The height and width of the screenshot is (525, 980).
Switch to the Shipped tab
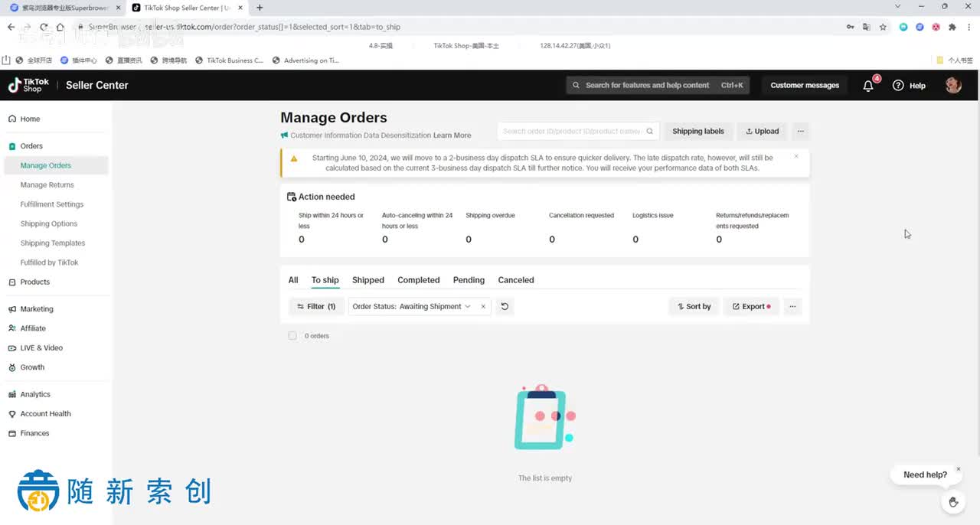tap(368, 280)
